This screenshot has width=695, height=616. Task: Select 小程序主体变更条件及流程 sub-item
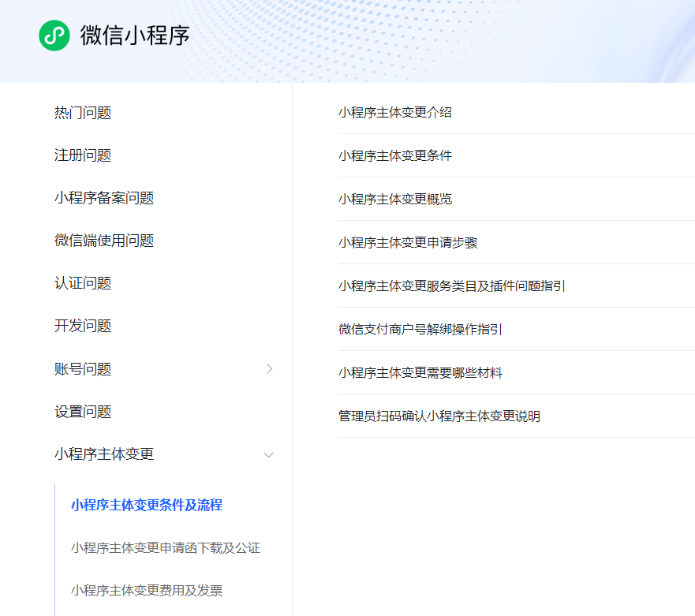[x=147, y=506]
